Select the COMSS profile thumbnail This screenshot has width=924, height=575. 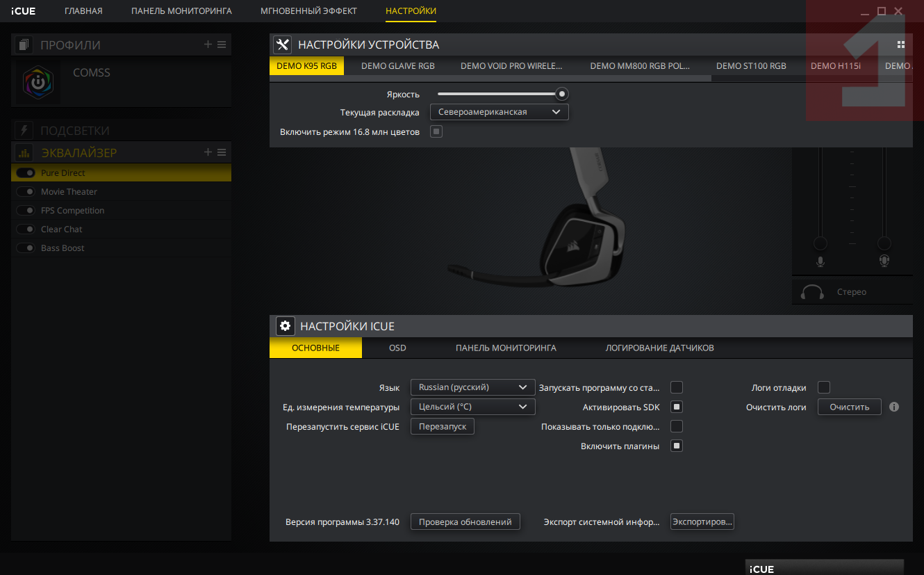coord(38,81)
